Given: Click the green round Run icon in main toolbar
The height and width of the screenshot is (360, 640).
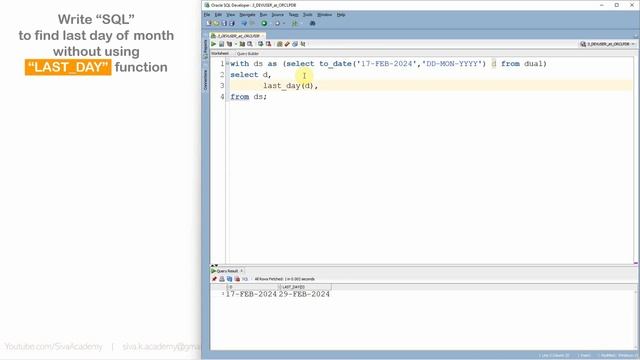Looking at the screenshot, I should pos(264,23).
